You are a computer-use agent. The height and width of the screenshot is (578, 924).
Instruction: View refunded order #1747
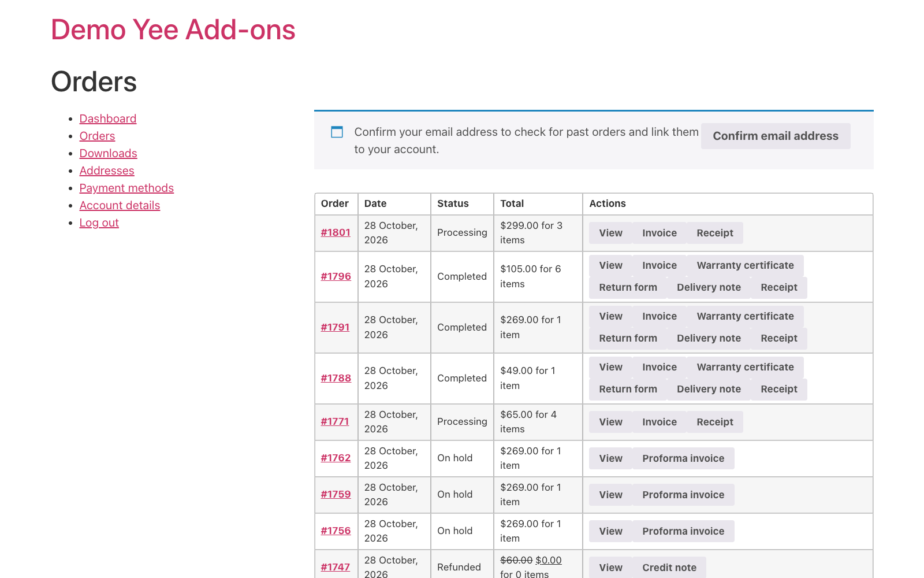pos(610,568)
